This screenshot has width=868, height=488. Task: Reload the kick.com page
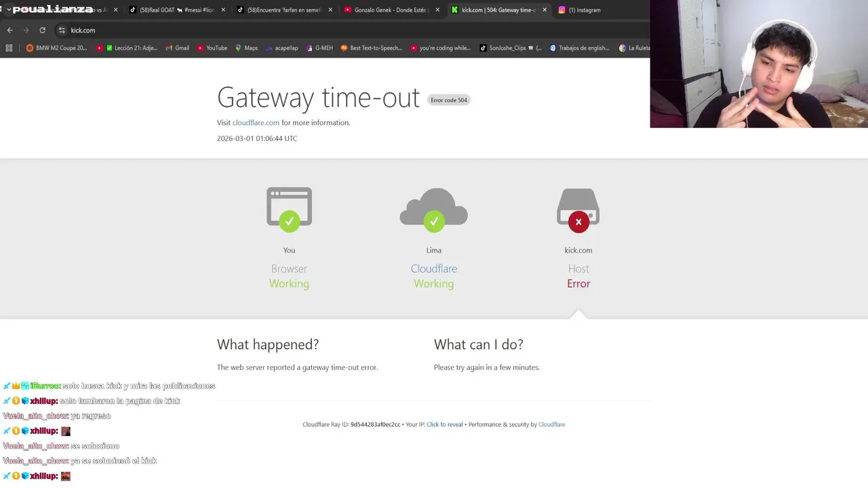42,30
